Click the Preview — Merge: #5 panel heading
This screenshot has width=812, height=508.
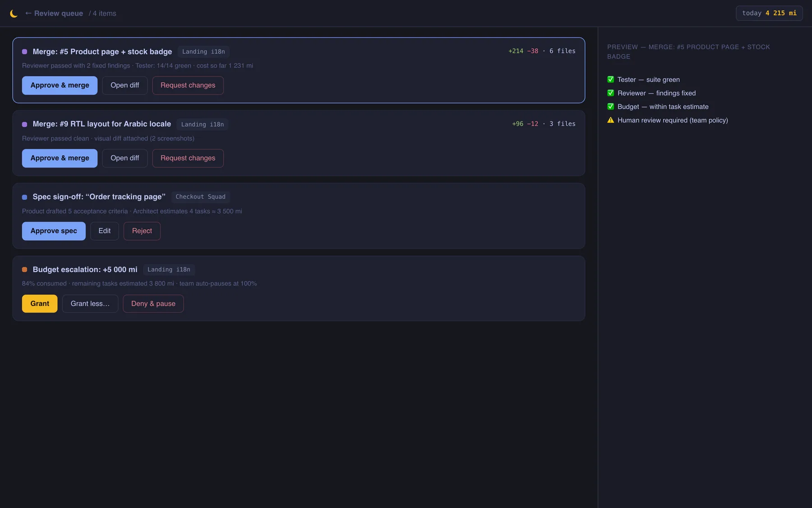[688, 51]
